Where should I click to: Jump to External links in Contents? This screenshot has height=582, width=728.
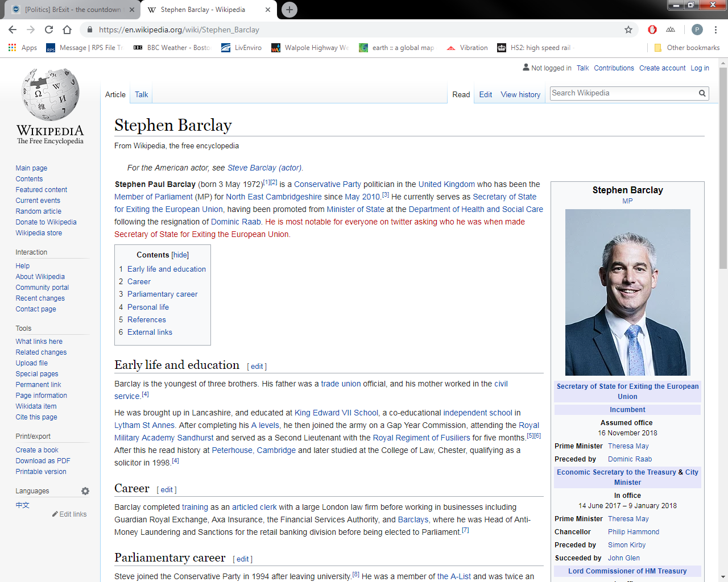(x=150, y=332)
